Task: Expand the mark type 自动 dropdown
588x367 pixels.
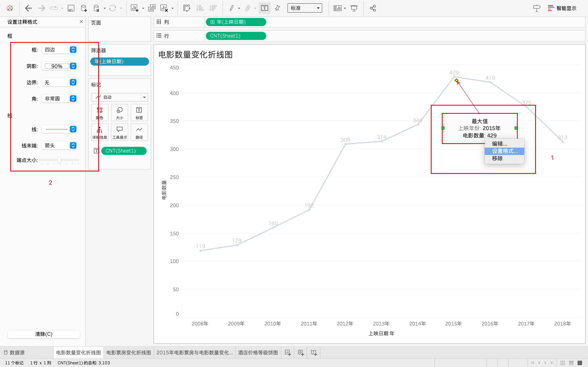Action: pyautogui.click(x=144, y=97)
